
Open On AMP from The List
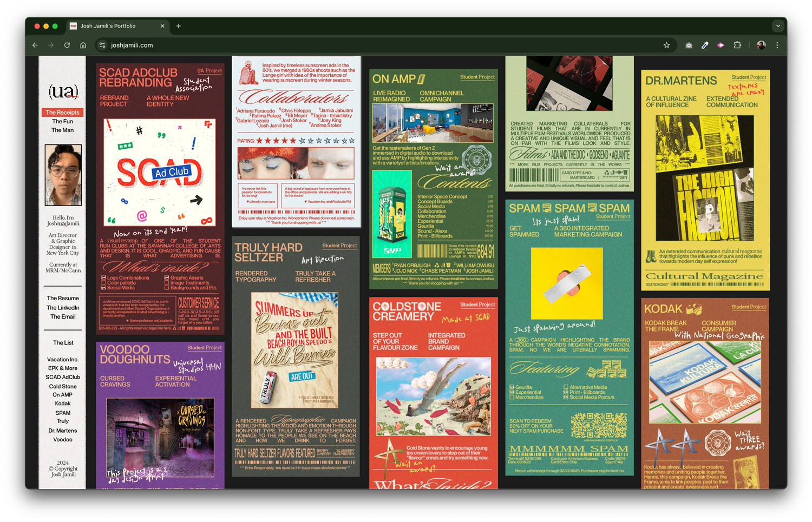(63, 395)
